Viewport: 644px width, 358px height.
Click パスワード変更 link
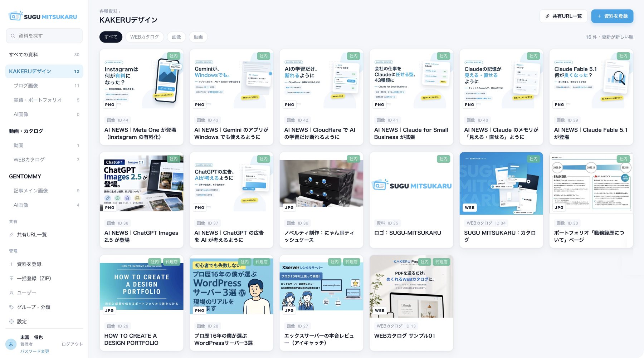pos(35,351)
